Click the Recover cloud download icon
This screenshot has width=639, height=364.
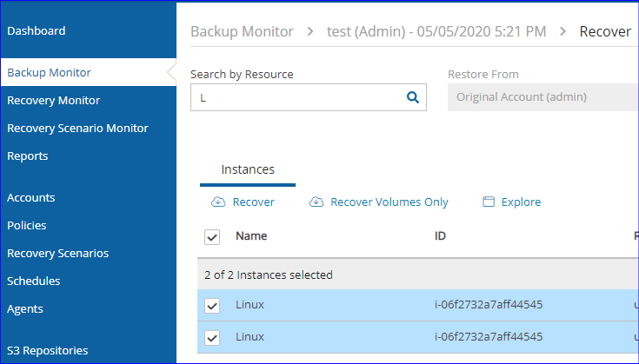(217, 202)
